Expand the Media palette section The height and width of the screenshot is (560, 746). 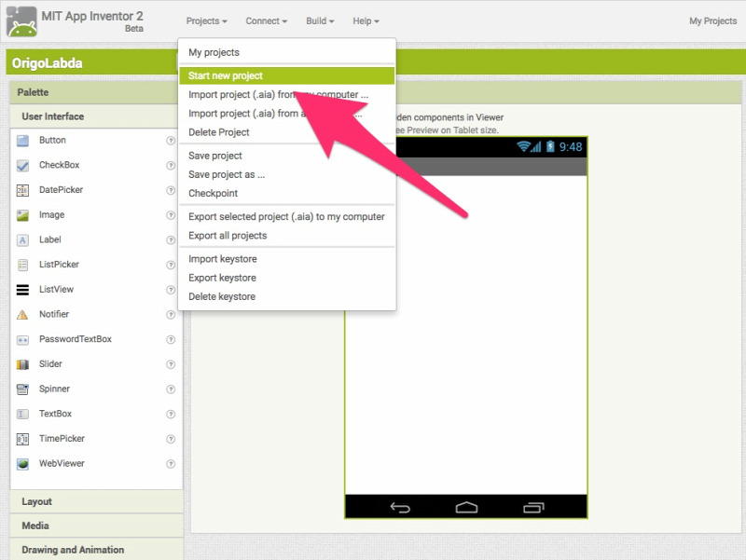coord(97,526)
